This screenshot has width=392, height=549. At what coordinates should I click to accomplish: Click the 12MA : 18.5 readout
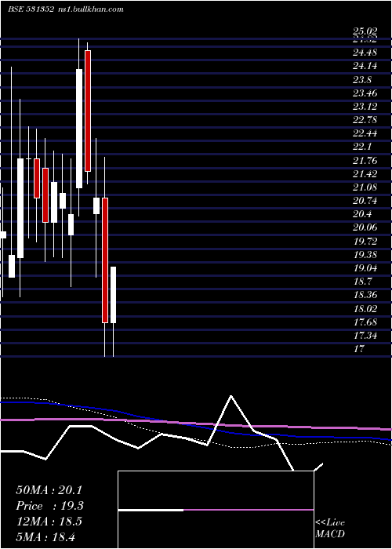pos(49,522)
